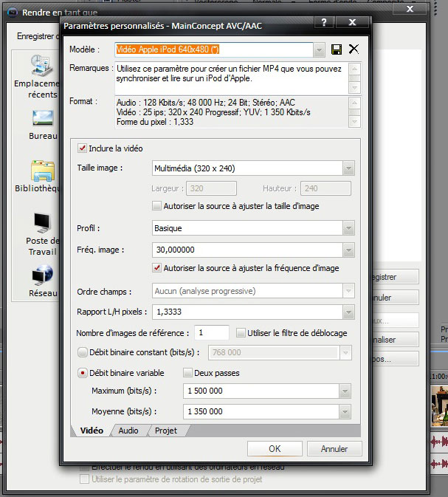Click the Largeur field showing 320
This screenshot has height=497, width=448.
click(x=211, y=188)
